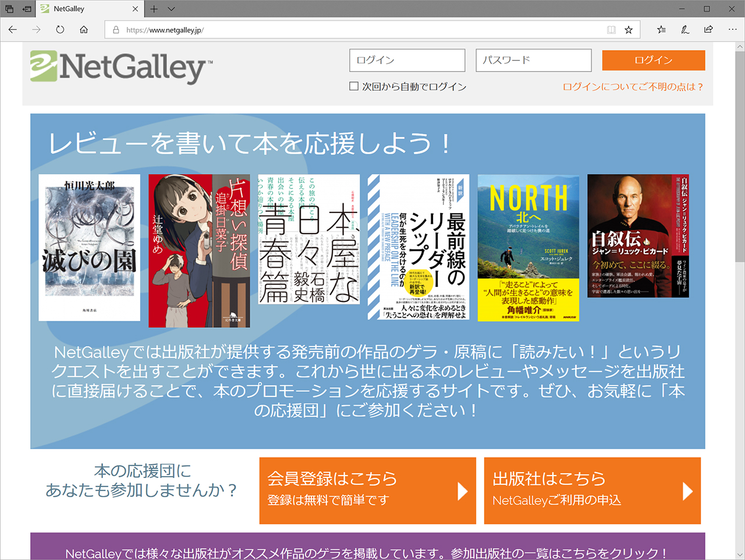Click the purple 参加出版社の一覧 banner
Viewport: 745px width, 560px height.
[x=368, y=547]
